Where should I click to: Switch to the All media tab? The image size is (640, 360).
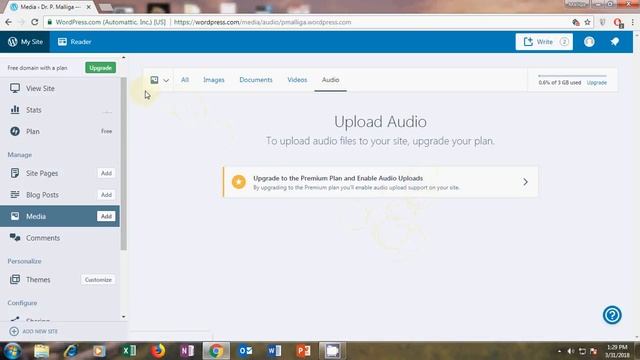tap(185, 80)
